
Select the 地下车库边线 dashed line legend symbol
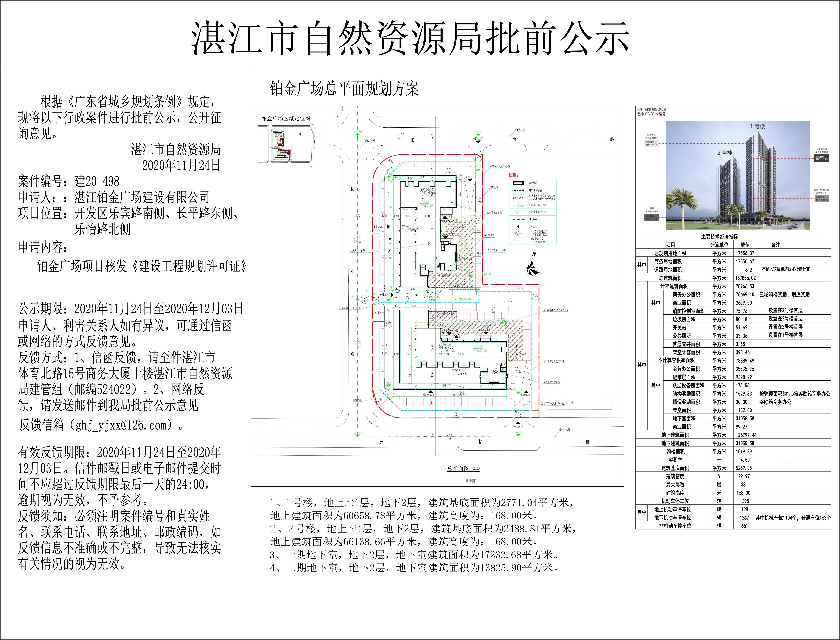(x=519, y=190)
